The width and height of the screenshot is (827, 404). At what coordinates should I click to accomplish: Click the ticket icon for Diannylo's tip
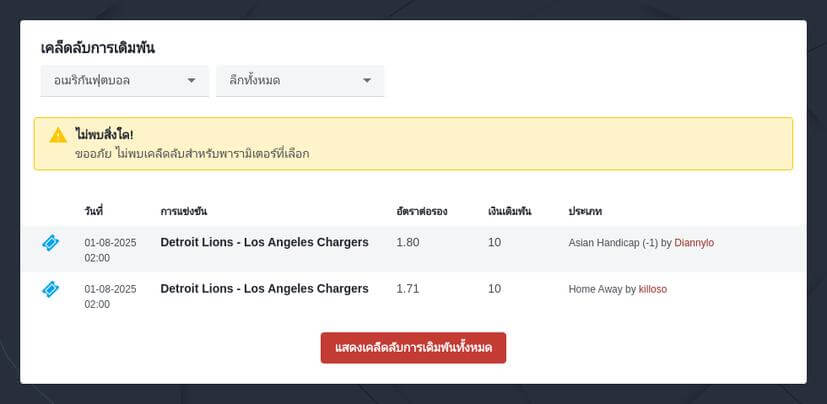[51, 243]
